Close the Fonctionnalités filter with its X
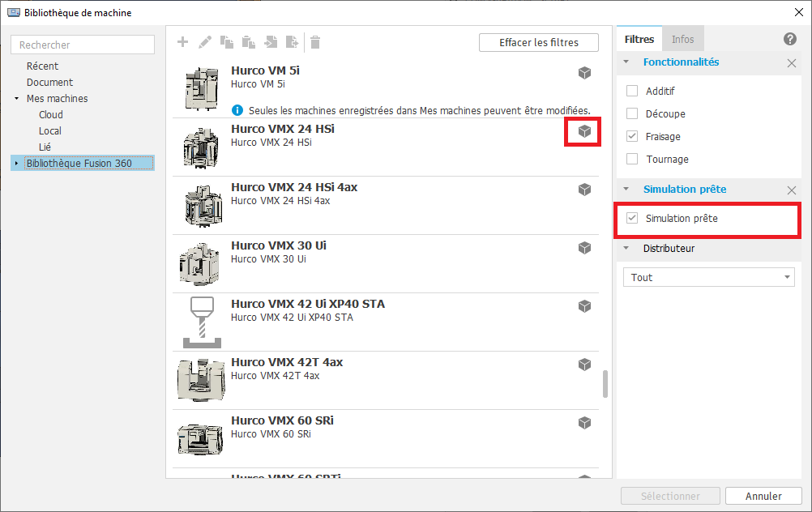The width and height of the screenshot is (812, 512). [792, 62]
